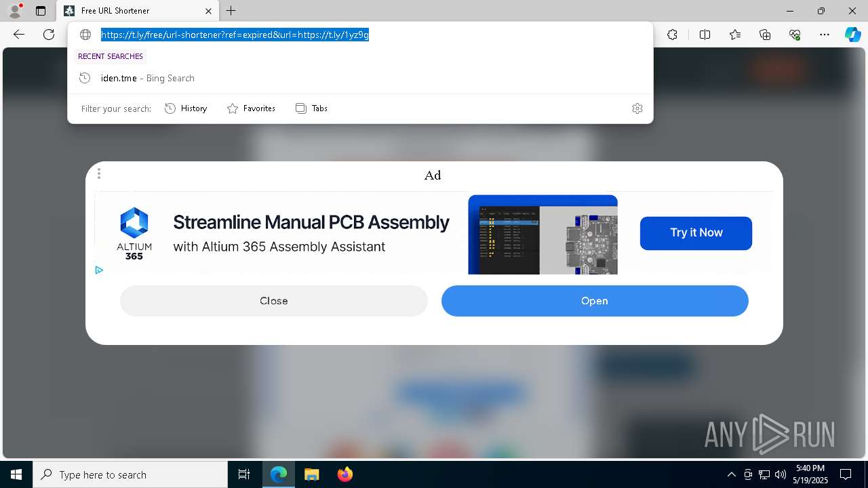The width and height of the screenshot is (868, 488).
Task: Open the tab actions menu icon
Action: point(41,11)
